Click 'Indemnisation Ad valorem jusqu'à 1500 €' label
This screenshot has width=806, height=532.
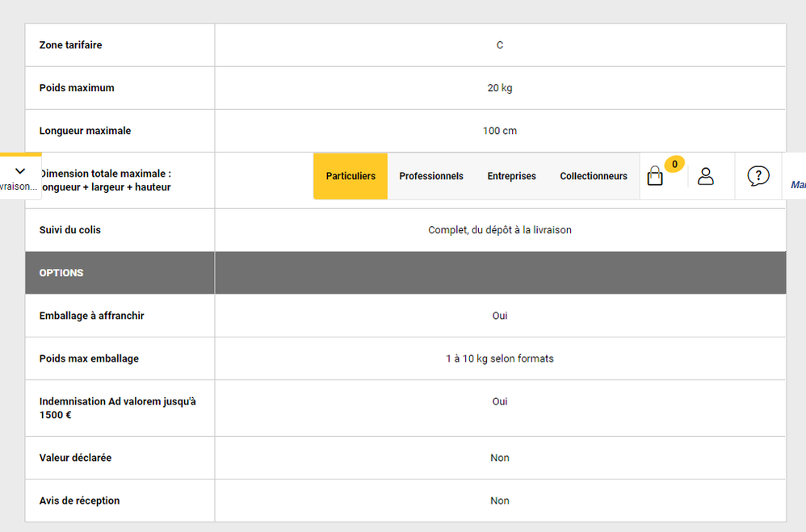click(x=117, y=408)
